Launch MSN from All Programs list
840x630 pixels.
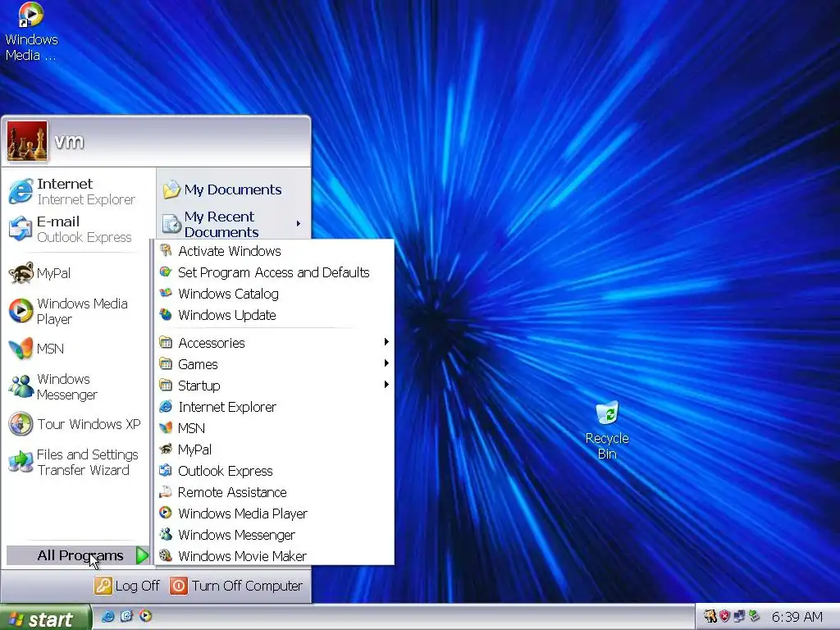(274, 428)
